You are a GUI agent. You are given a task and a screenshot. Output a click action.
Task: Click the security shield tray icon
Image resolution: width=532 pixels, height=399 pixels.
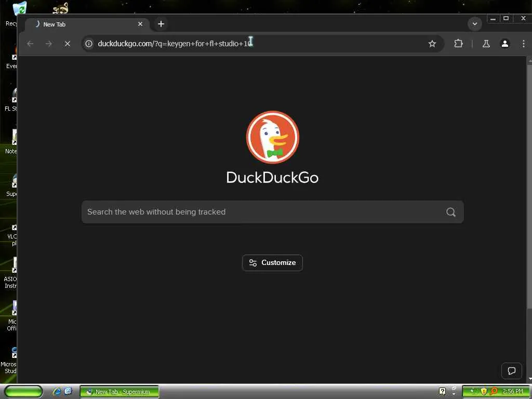click(x=484, y=392)
